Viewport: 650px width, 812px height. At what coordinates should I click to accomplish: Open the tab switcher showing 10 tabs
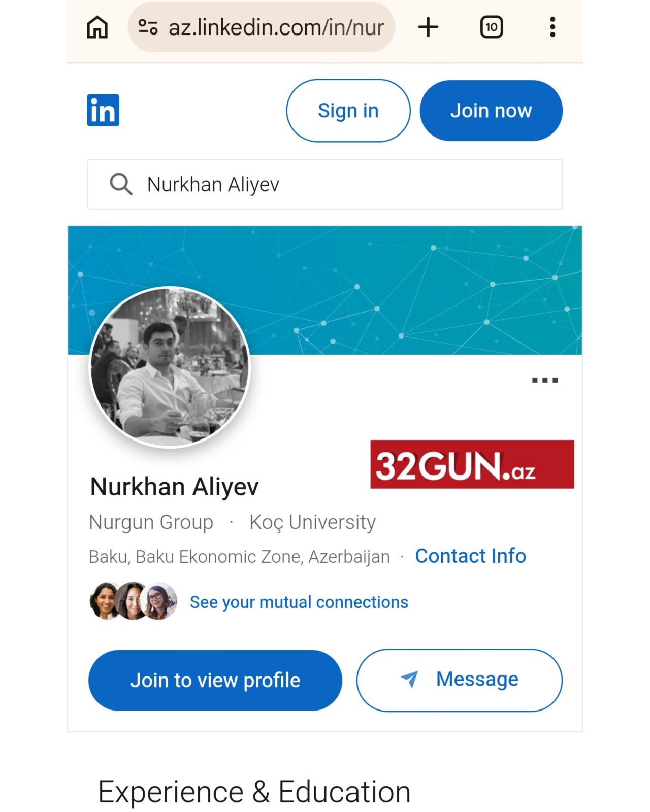(x=491, y=27)
